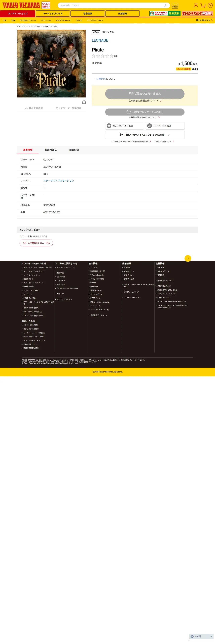This screenshot has width=215, height=644.
Task: Click the search input field
Action: click(x=112, y=5)
